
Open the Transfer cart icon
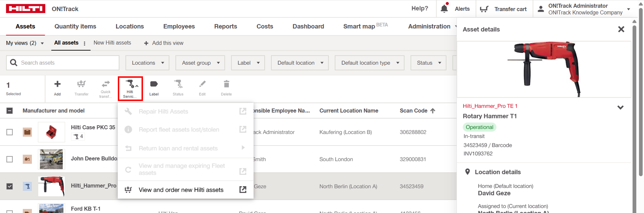click(484, 9)
